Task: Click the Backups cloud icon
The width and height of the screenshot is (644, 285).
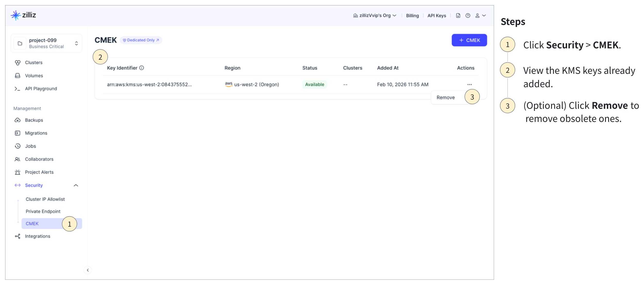Action: [x=18, y=120]
